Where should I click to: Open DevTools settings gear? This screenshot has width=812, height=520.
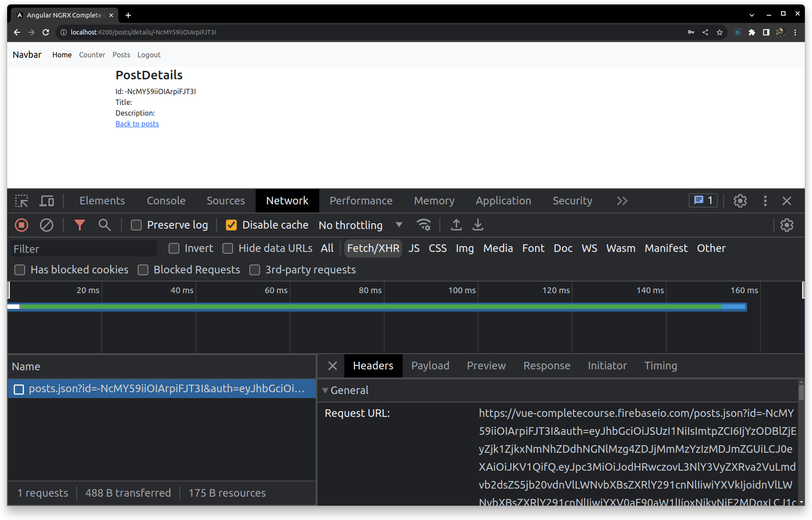click(739, 201)
